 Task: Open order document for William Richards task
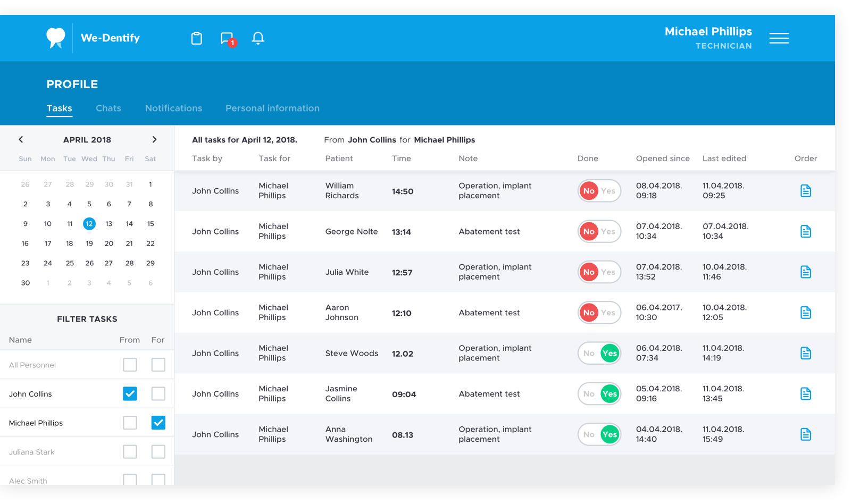(x=806, y=191)
